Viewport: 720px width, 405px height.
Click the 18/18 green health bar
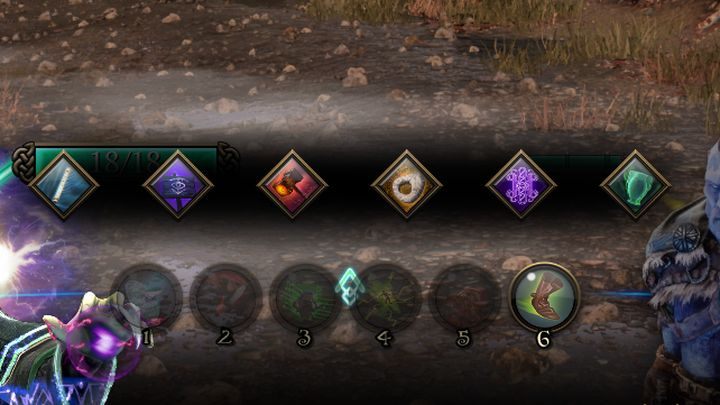pos(125,160)
